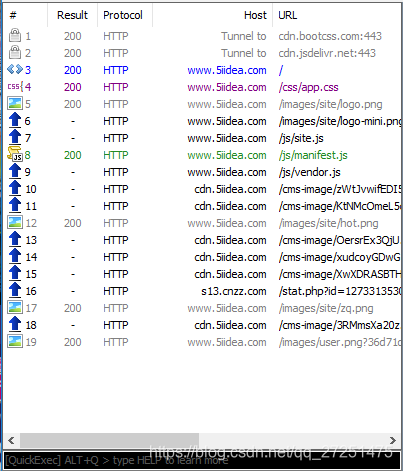Screen dimensions: 403x471
Task: Select the /cms-image/zWtJvwifEDI URL
Action: click(340, 189)
